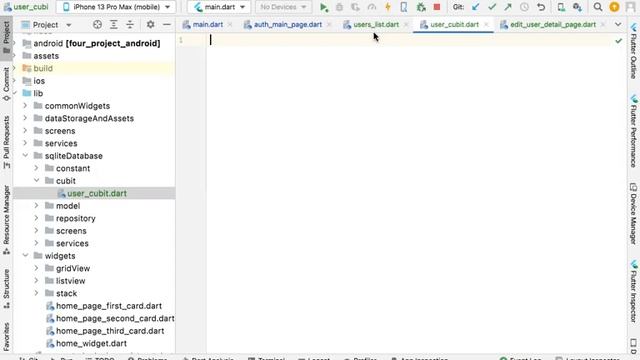Toggle the Pull Requests tool window
This screenshot has height=360, width=640.
[x=6, y=142]
